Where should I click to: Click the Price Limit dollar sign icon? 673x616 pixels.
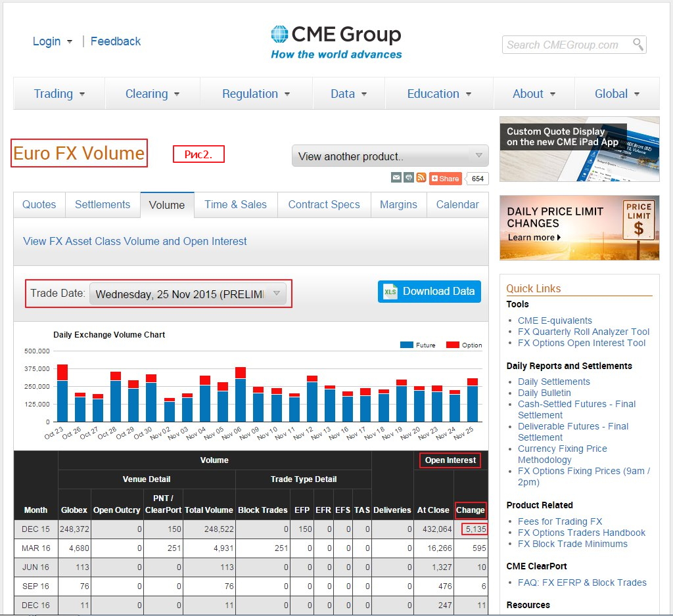coord(638,229)
